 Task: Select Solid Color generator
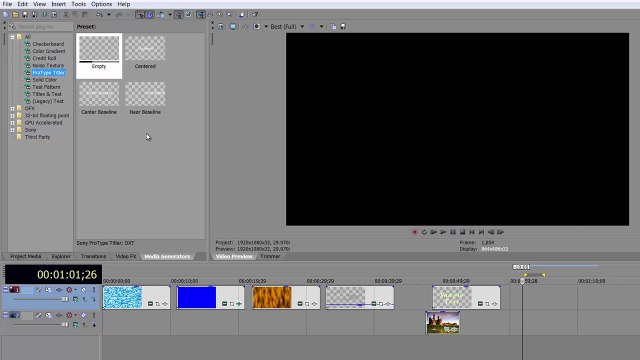(44, 80)
